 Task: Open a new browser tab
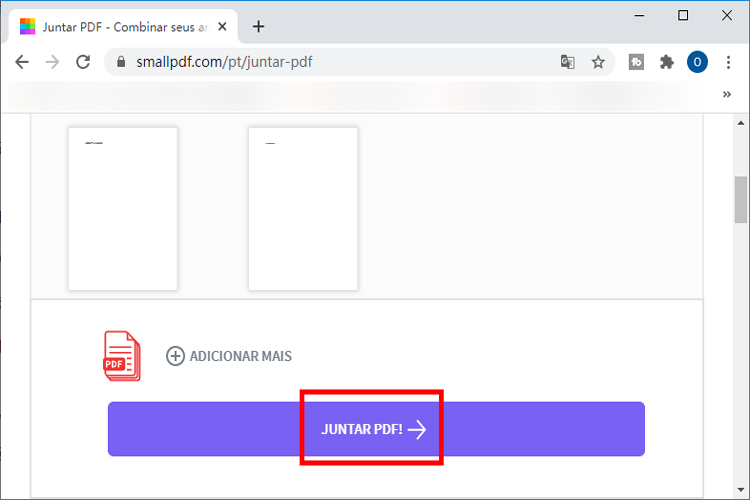click(x=258, y=26)
